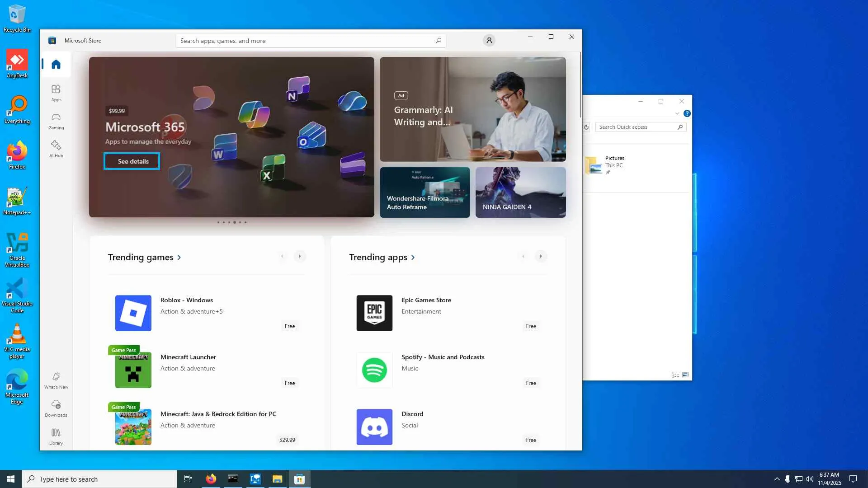Screen dimensions: 868x488
Task: Open the NINJA GAIDEN 4 tile
Action: pyautogui.click(x=520, y=192)
